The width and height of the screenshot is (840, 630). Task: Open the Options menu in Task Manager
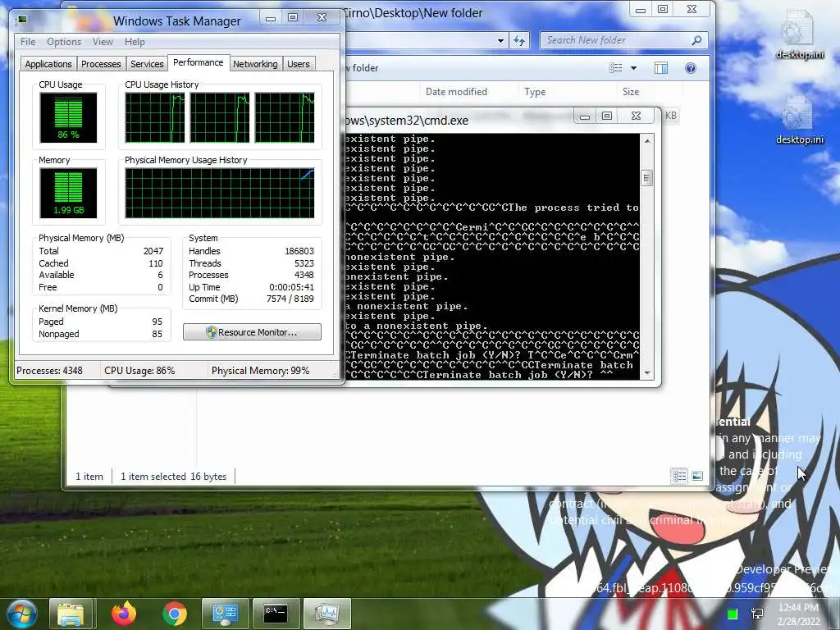(x=64, y=42)
